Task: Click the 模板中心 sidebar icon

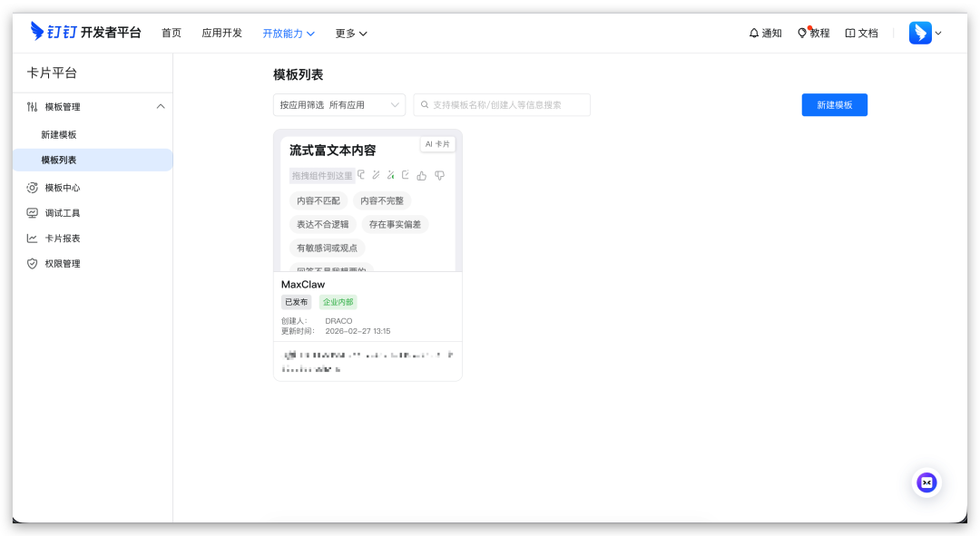Action: point(33,188)
